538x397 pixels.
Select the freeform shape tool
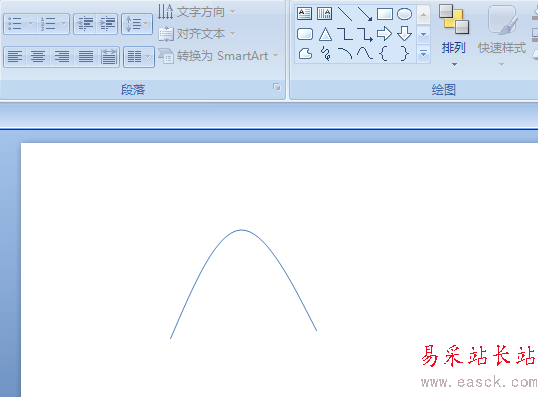[x=305, y=54]
